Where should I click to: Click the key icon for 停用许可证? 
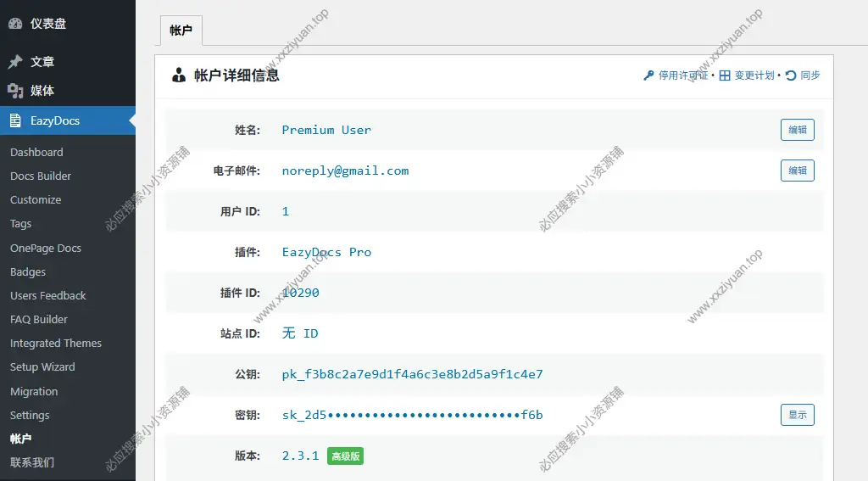tap(648, 76)
